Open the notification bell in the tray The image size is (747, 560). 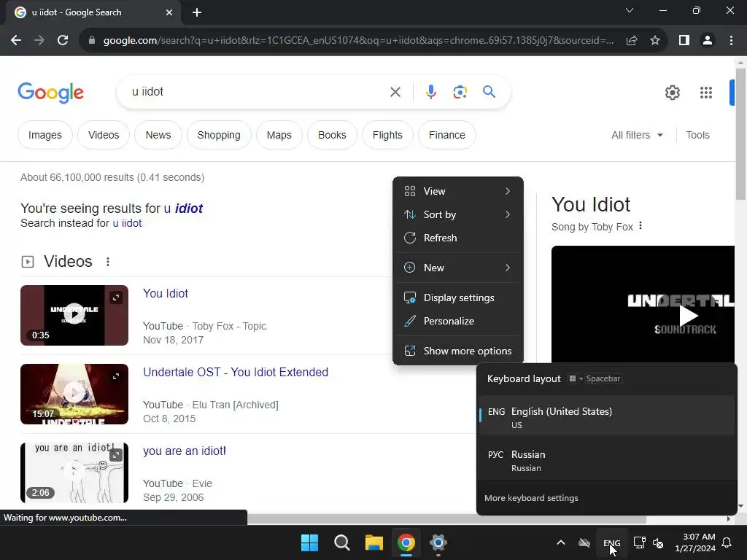coord(727,542)
